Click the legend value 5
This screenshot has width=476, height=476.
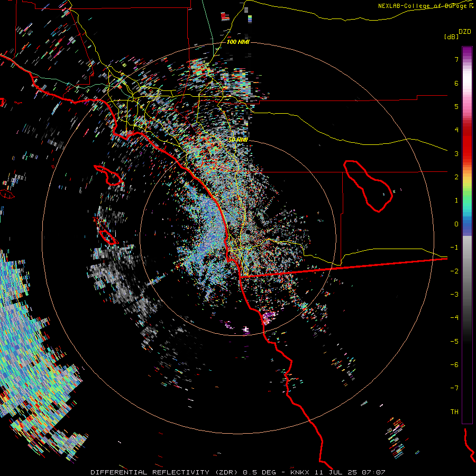[456, 106]
